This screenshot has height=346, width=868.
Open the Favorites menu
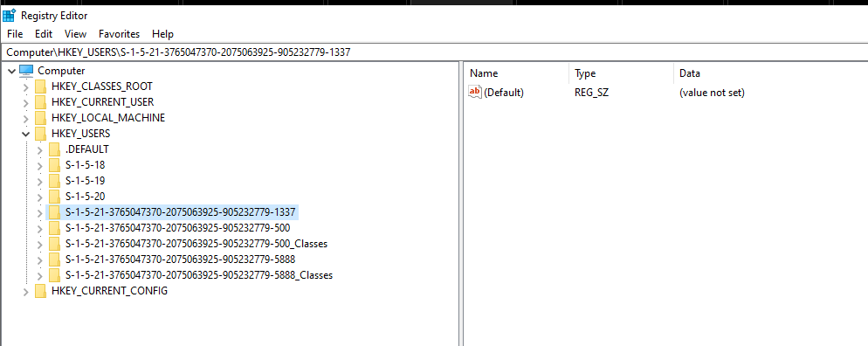119,34
